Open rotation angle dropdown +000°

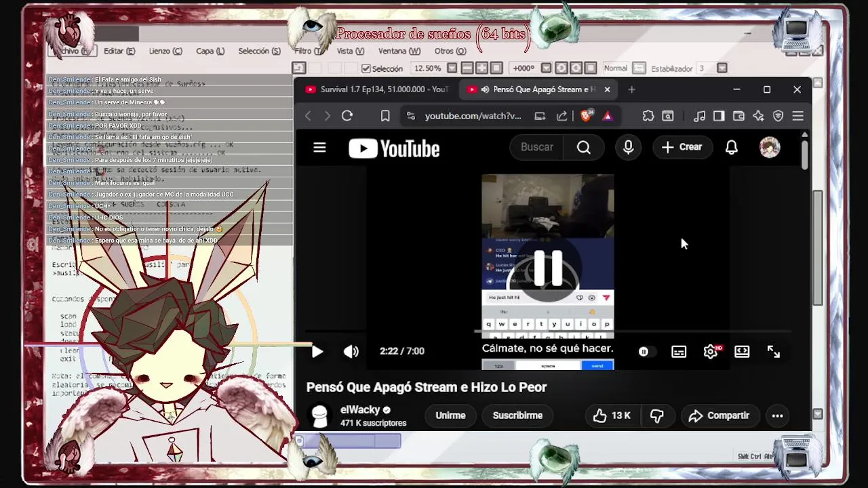click(547, 68)
